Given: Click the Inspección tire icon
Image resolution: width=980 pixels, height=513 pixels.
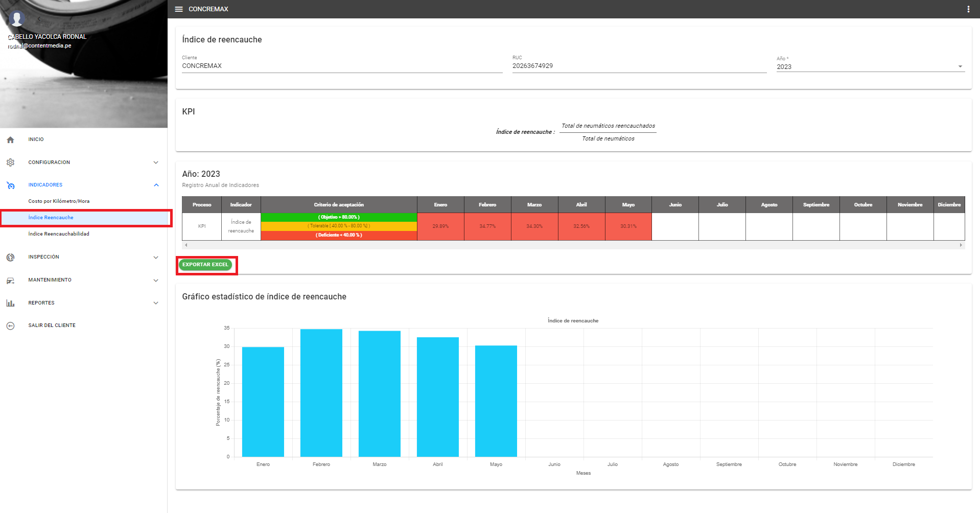Looking at the screenshot, I should click(x=10, y=257).
